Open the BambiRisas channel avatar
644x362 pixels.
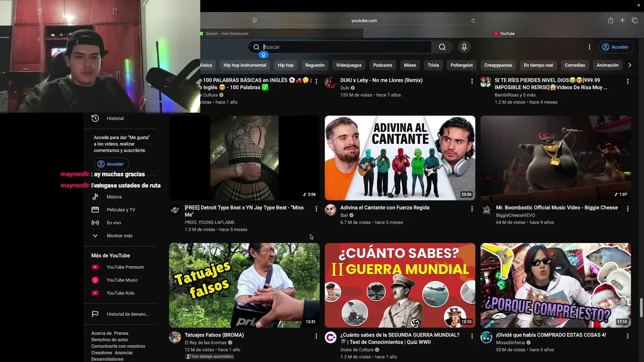click(486, 82)
